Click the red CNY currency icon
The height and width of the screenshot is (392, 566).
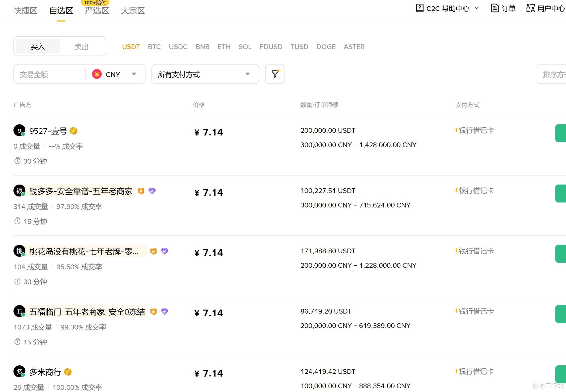coord(97,74)
